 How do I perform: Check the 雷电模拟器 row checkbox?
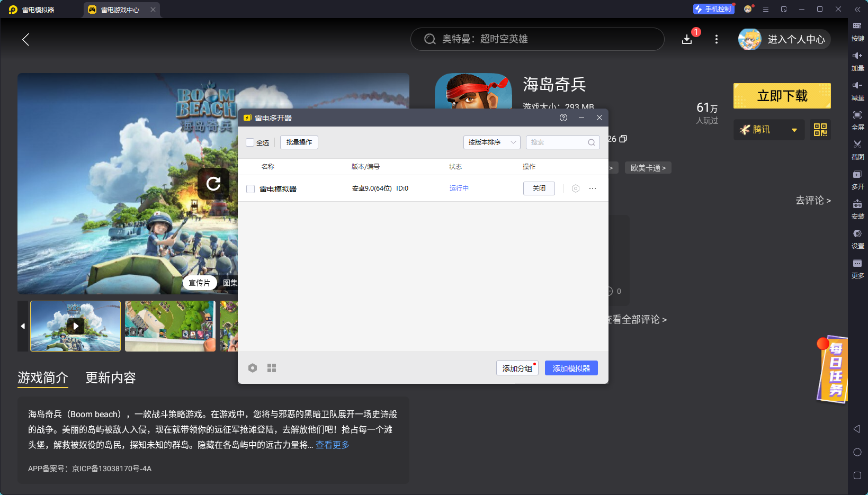point(250,189)
